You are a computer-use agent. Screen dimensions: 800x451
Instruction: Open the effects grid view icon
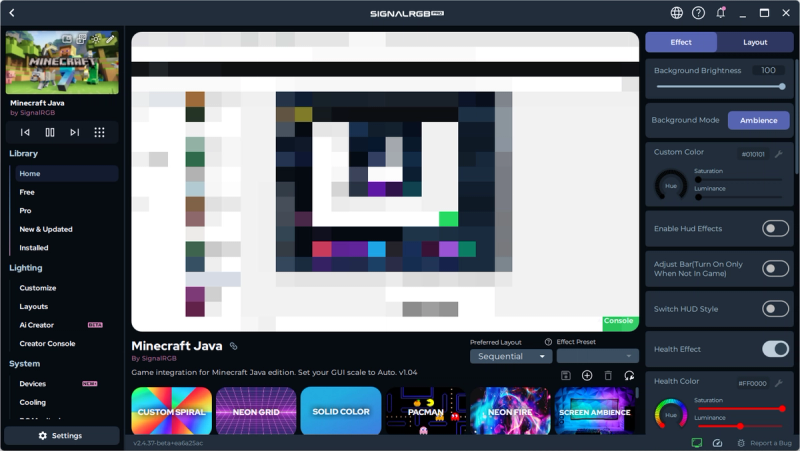point(99,132)
